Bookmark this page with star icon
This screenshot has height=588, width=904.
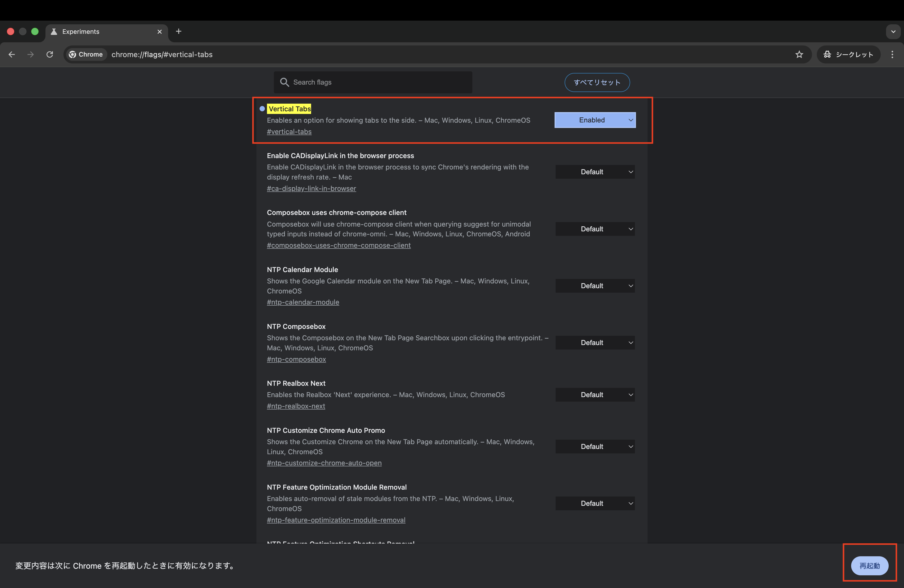tap(799, 54)
